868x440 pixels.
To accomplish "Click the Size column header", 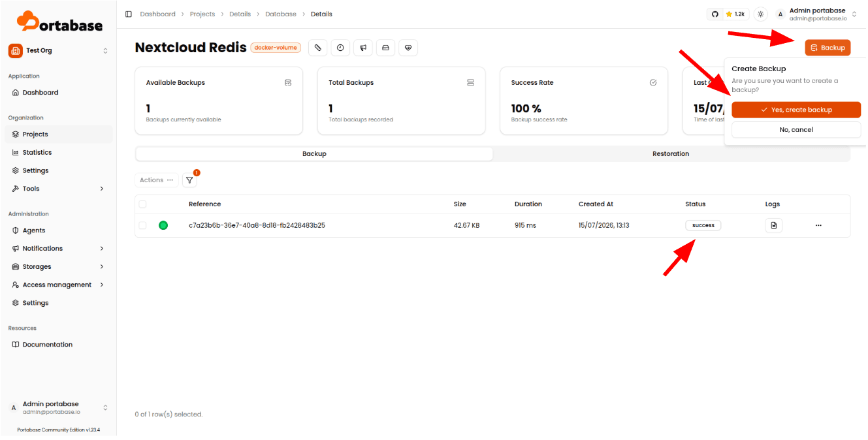I will (x=460, y=204).
